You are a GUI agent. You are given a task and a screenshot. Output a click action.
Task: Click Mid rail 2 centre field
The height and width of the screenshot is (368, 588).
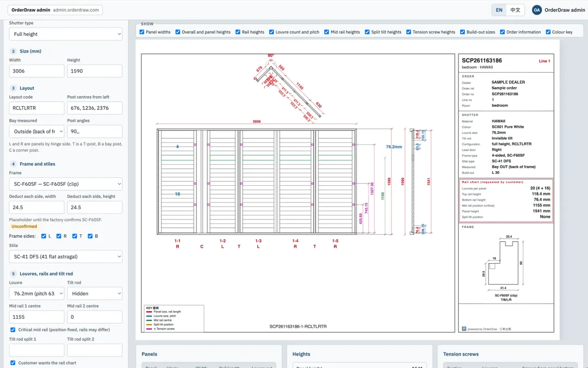click(x=95, y=317)
